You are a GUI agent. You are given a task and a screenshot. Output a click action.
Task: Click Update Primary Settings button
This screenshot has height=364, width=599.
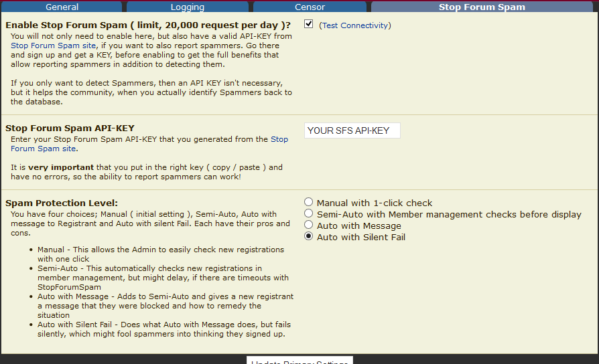(x=299, y=361)
